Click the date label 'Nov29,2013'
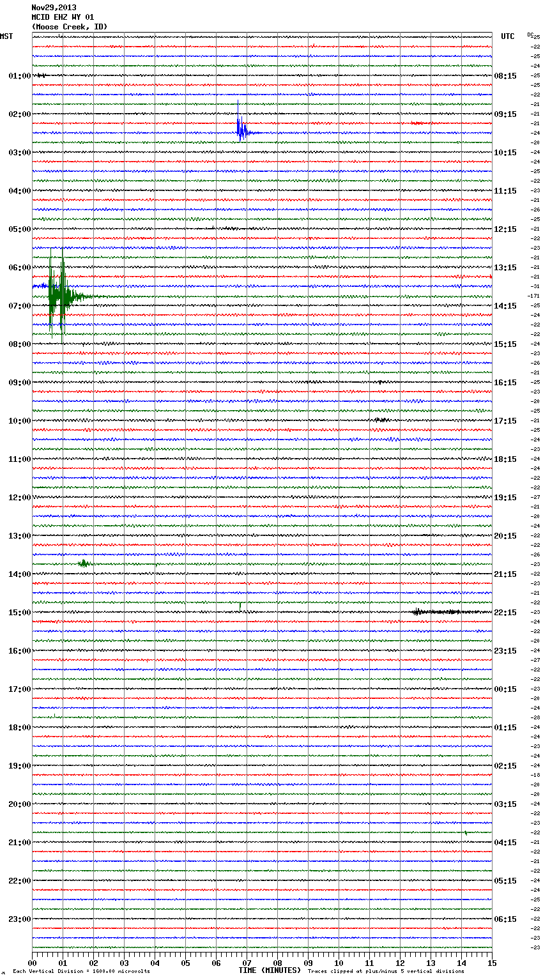 tap(54, 8)
